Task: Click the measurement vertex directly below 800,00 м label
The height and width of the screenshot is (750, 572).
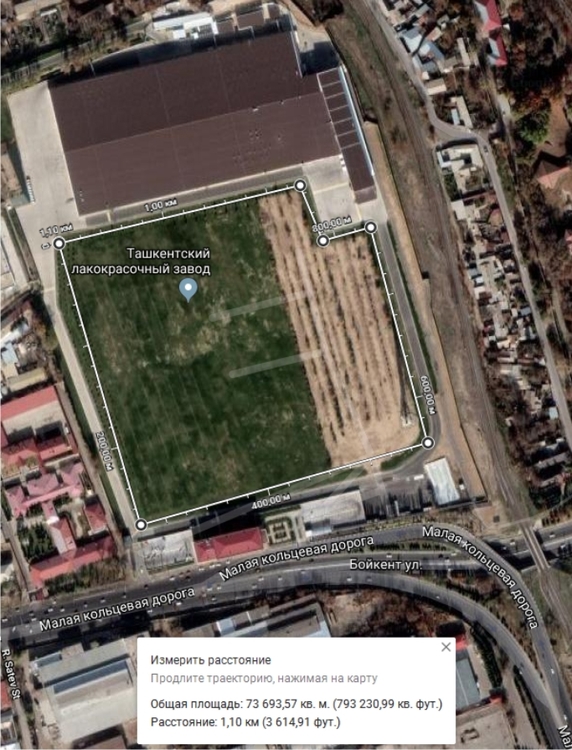Action: pos(323,240)
